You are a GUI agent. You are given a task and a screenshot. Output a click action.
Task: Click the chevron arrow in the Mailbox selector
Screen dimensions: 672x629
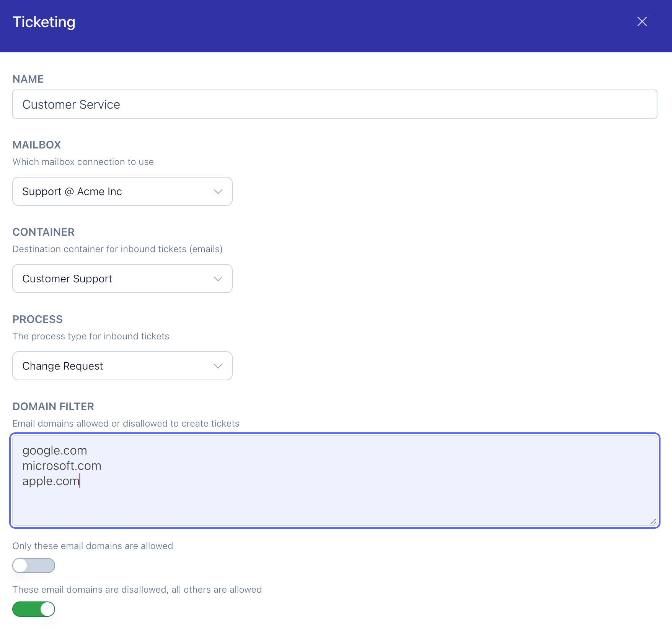pos(218,192)
